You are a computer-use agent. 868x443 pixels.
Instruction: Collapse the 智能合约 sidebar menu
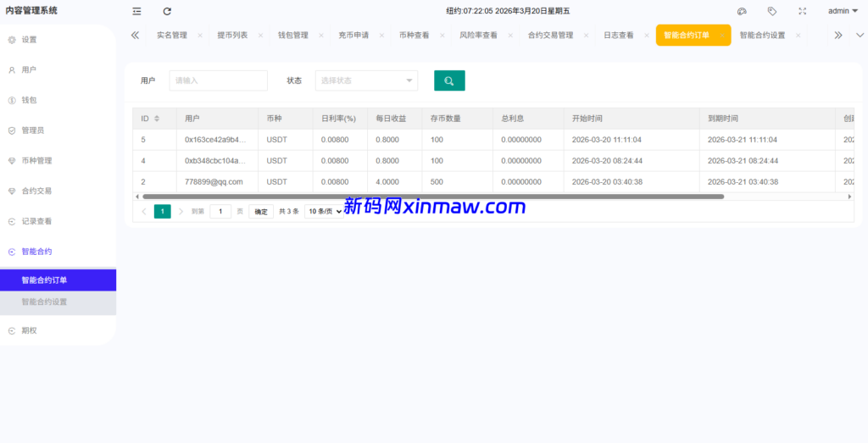(x=58, y=252)
